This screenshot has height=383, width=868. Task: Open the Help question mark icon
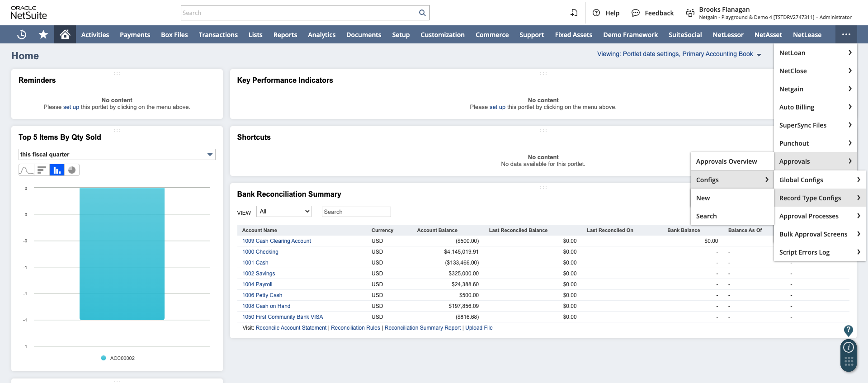coord(596,13)
